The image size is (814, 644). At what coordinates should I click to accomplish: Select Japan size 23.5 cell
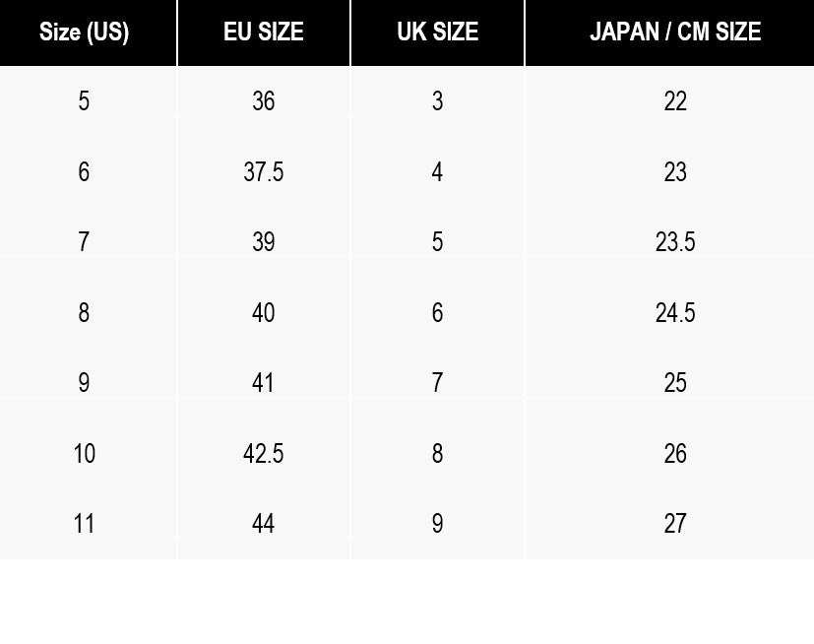(x=675, y=242)
